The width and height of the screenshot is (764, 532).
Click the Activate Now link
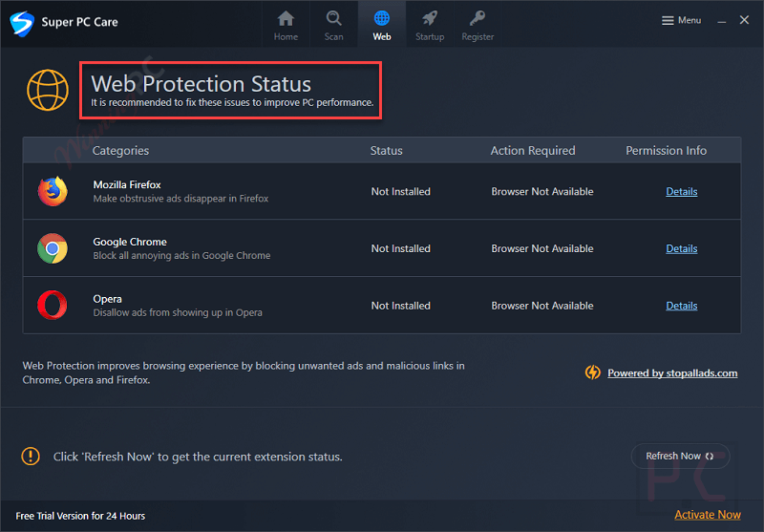[x=707, y=515]
